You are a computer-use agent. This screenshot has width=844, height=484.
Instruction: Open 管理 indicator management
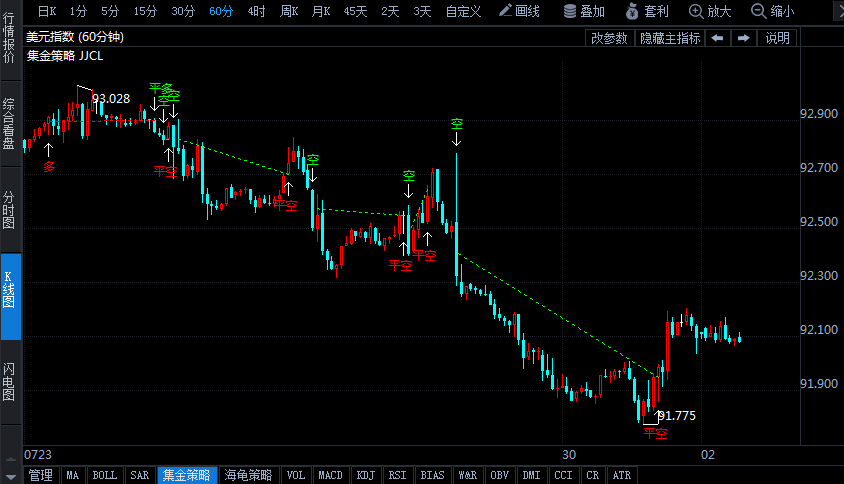(x=41, y=475)
